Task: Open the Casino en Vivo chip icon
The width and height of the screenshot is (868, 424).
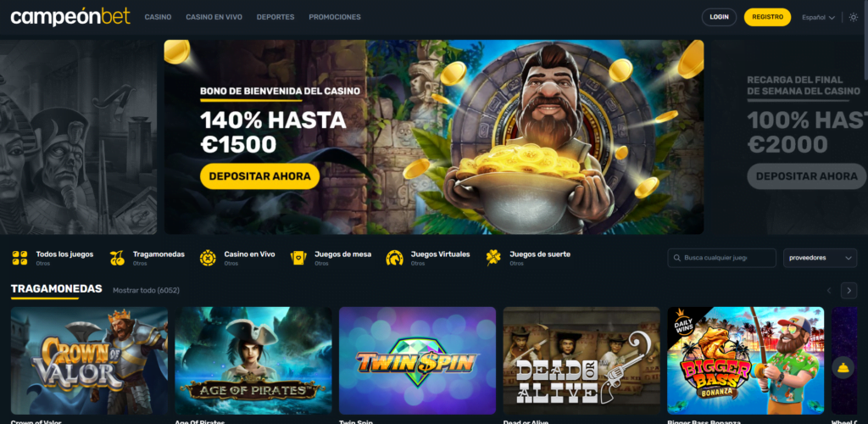Action: coord(208,258)
